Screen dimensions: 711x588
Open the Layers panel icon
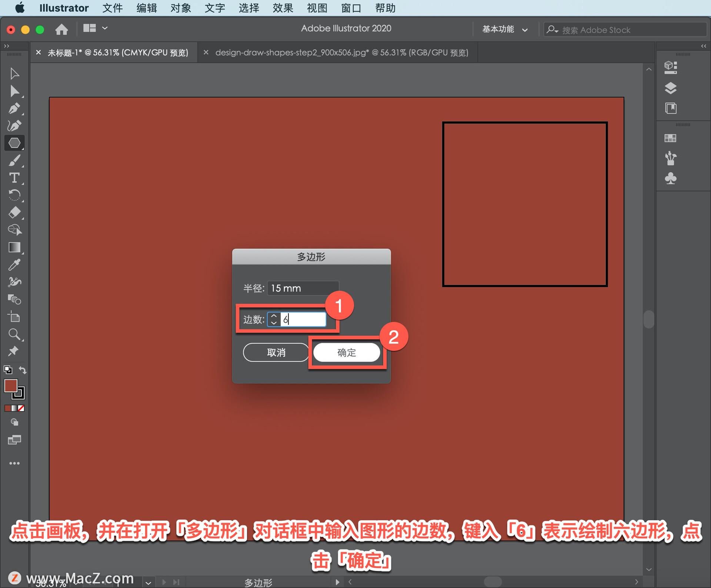[670, 88]
